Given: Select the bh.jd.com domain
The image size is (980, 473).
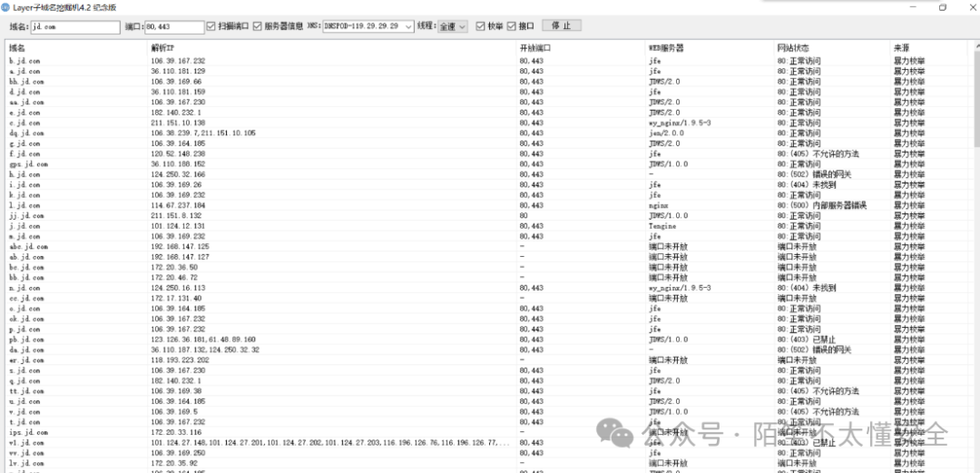Looking at the screenshot, I should pos(26,82).
